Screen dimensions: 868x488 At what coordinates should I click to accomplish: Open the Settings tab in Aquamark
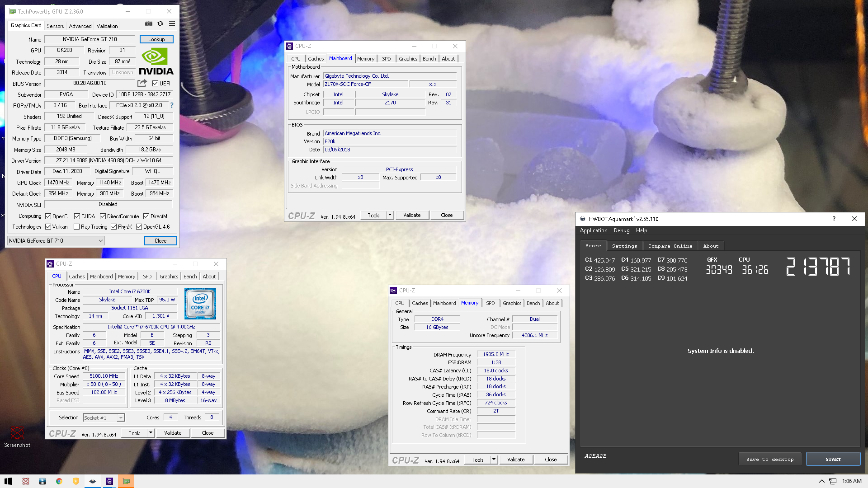point(624,246)
